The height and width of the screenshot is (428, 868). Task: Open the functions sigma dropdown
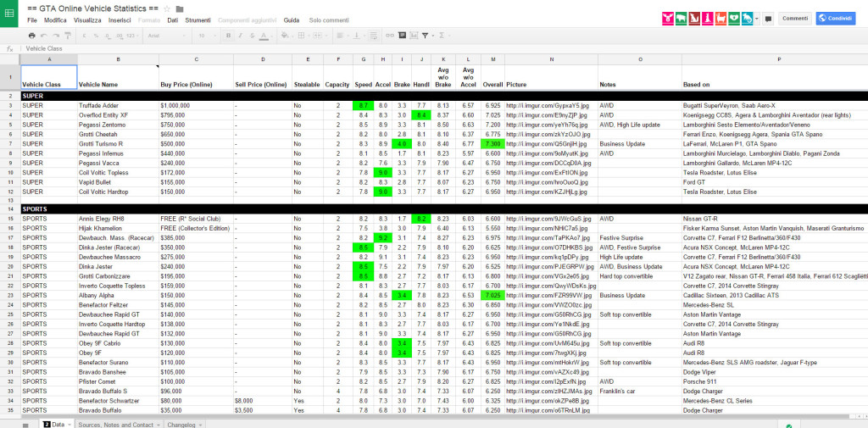[442, 36]
